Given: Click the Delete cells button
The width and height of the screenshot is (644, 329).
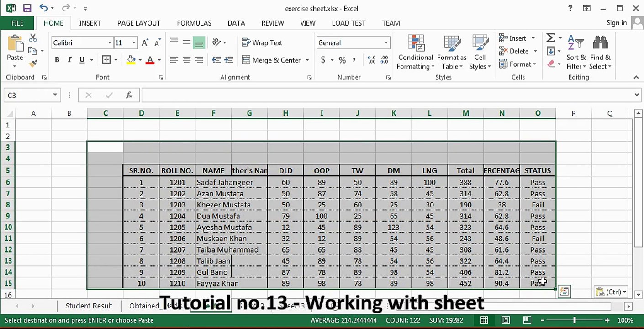Looking at the screenshot, I should 515,51.
